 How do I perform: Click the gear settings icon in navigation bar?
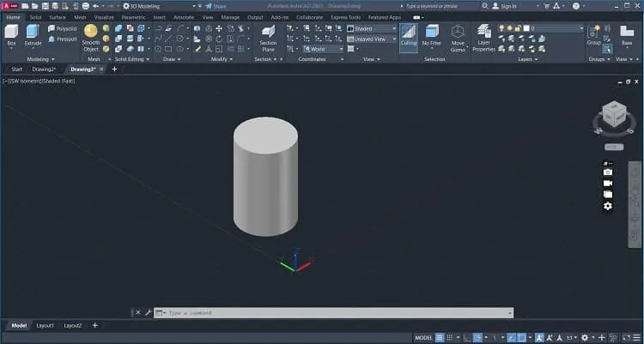point(608,206)
